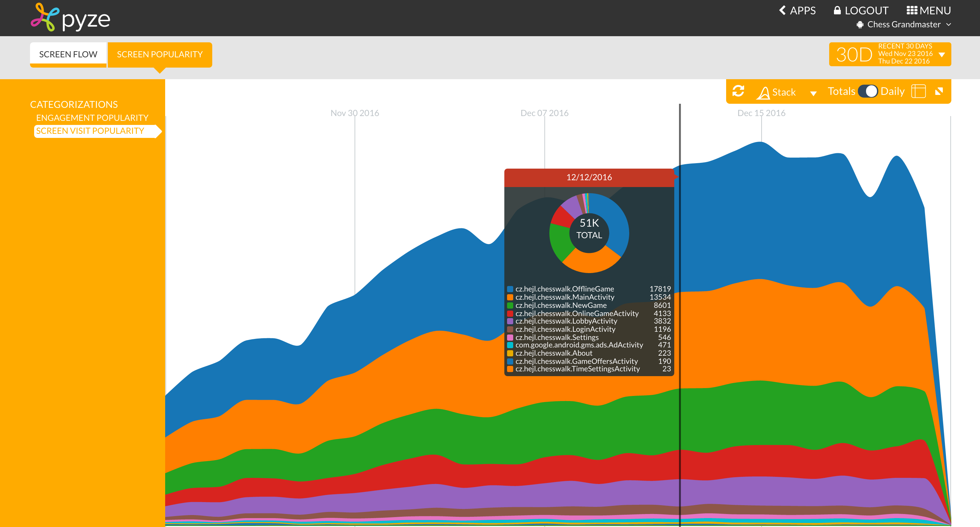Click the Android icon beside Chess Grandmaster
Viewport: 980px width, 527px height.
[x=860, y=25]
